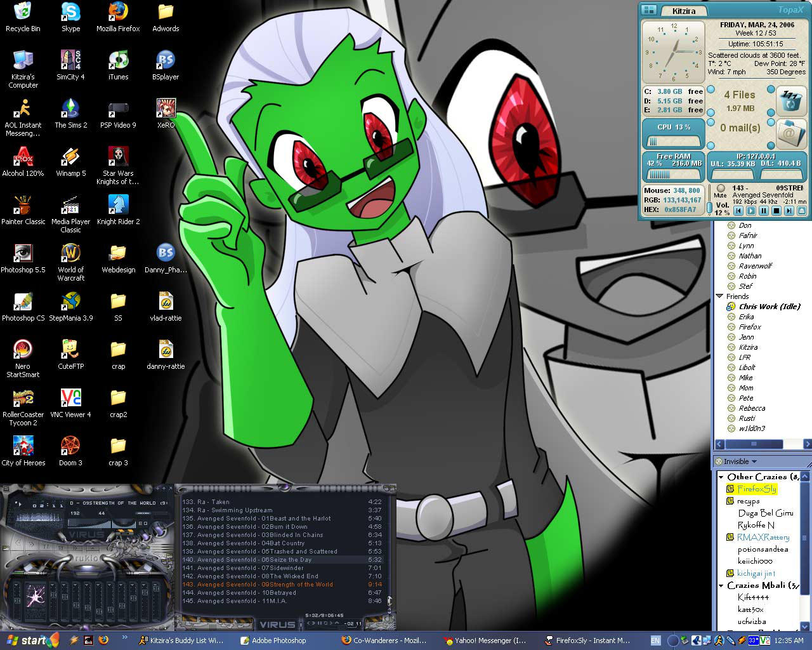Open AOL Instant Messenger desktop icon
The height and width of the screenshot is (650, 812).
[x=23, y=118]
